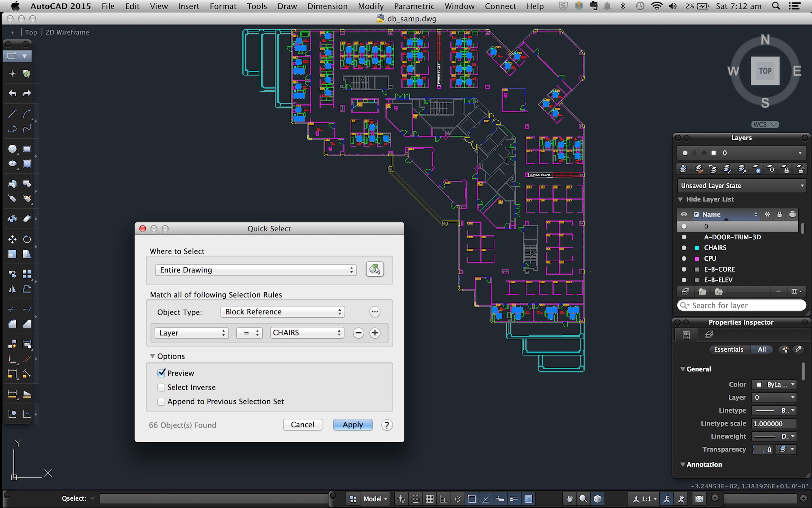
Task: Select the Line draw tool
Action: [12, 114]
